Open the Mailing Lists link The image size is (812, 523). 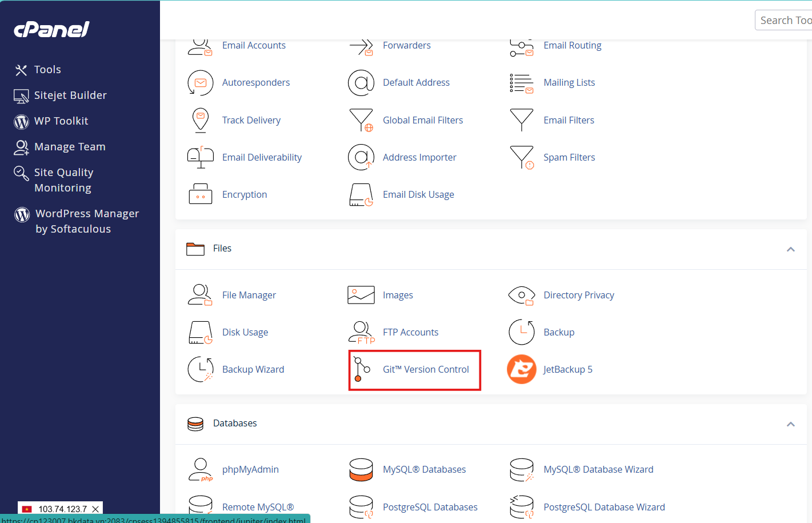pos(569,82)
